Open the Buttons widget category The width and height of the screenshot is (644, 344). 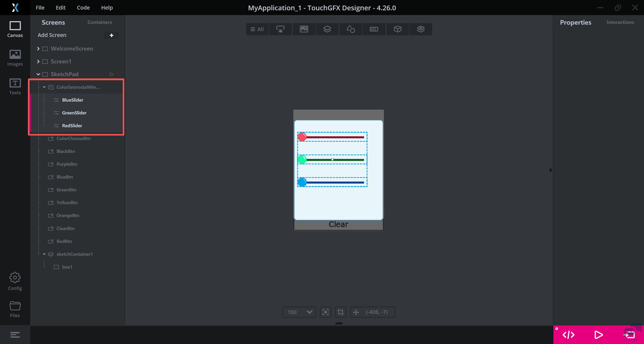[280, 29]
